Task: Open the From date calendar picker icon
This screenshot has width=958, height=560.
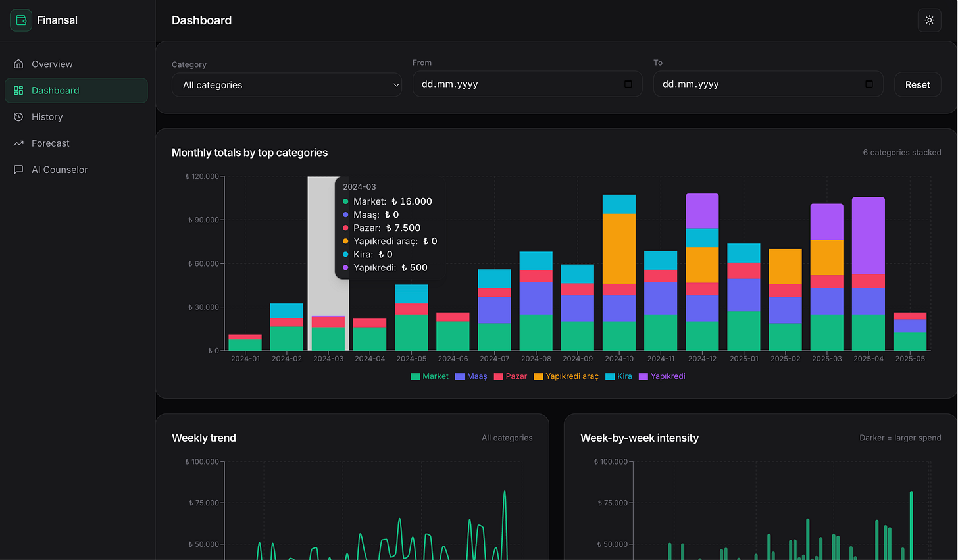Action: (628, 84)
